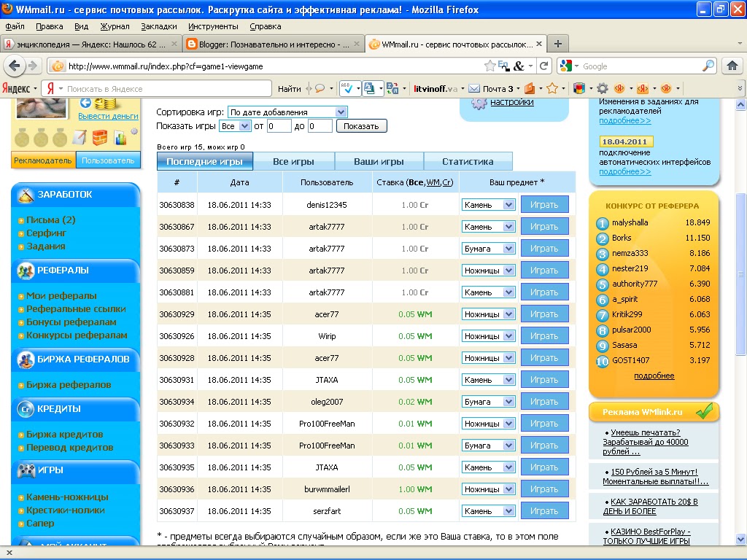Click the people icon beside РЕФЕРАЛЫ

click(26, 271)
